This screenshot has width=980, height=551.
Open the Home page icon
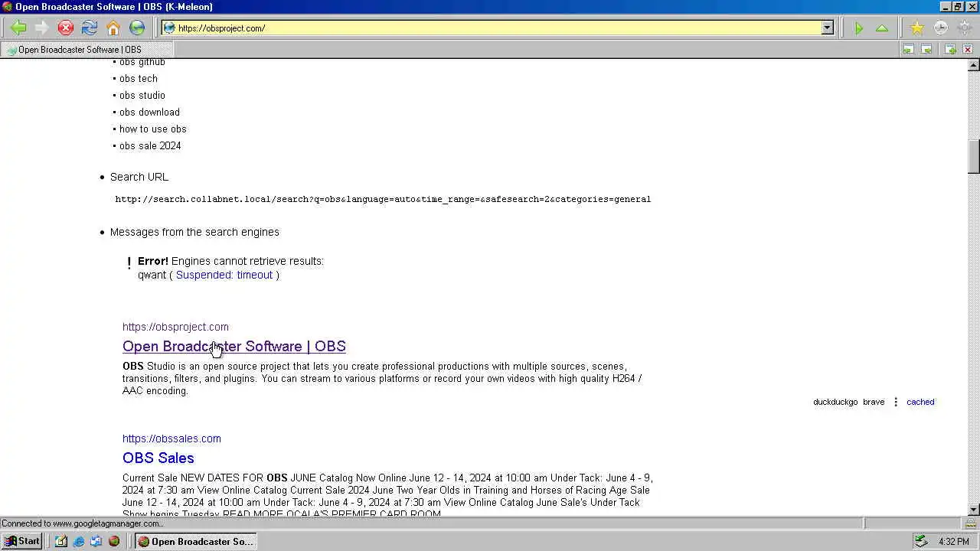pyautogui.click(x=113, y=28)
